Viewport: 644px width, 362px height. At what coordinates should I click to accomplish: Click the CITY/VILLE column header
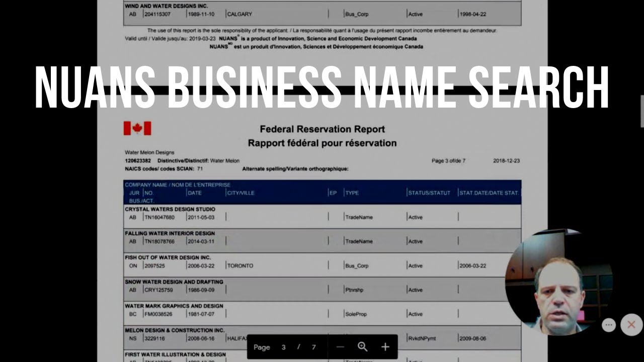point(241,193)
